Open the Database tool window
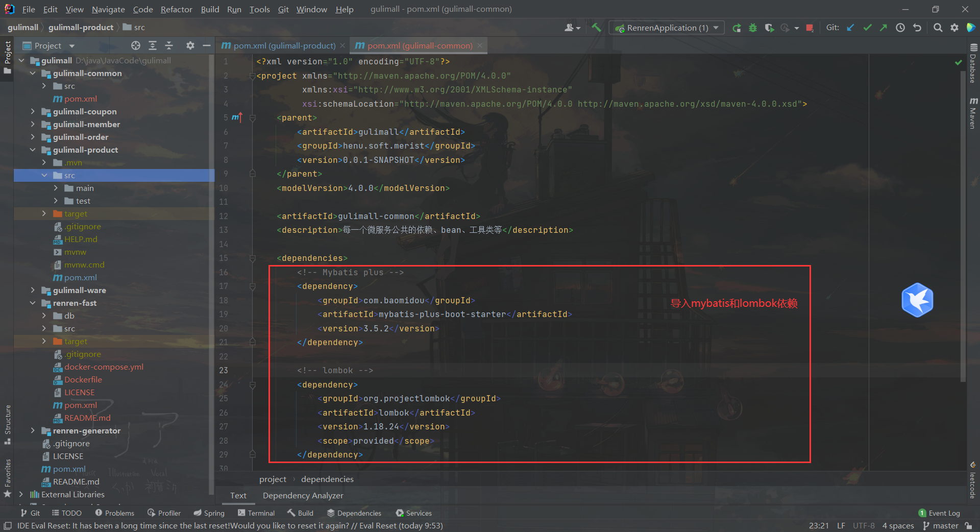 pos(973,64)
